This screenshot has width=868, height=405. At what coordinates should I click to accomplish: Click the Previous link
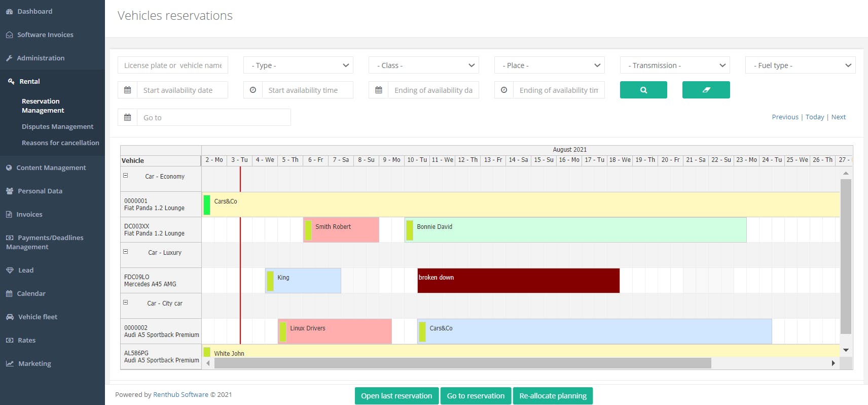click(x=785, y=117)
